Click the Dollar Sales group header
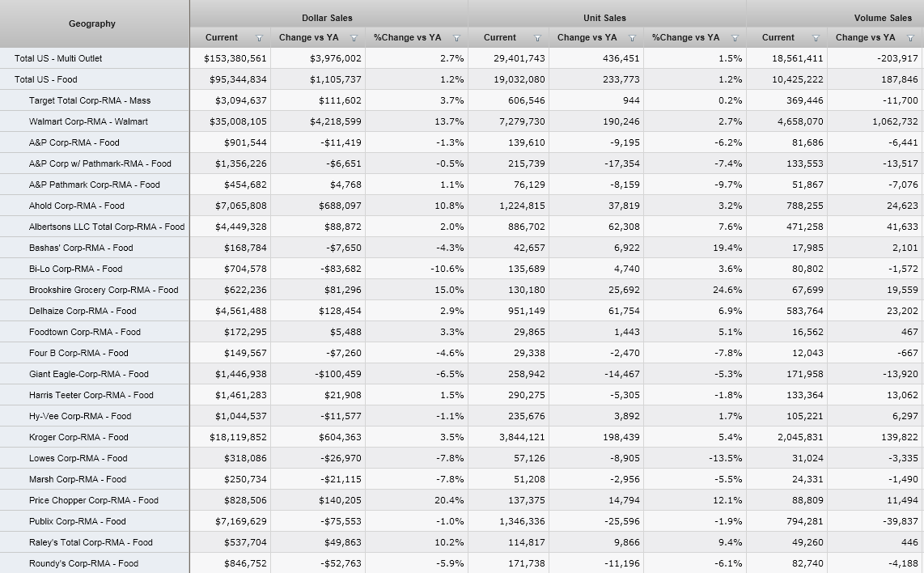 [328, 18]
